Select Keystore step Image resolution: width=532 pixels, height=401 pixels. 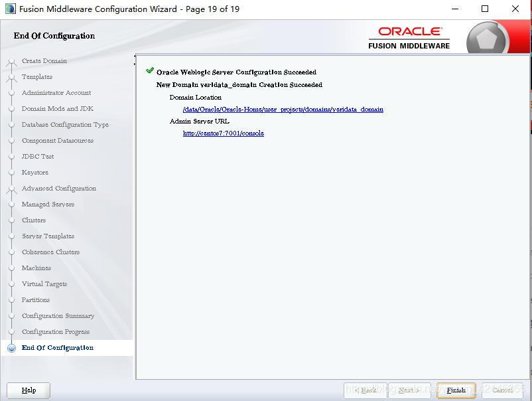click(35, 173)
